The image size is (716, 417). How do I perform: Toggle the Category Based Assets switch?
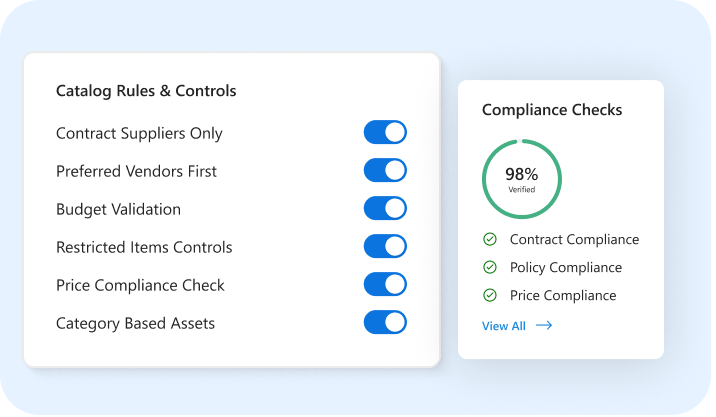tap(385, 322)
